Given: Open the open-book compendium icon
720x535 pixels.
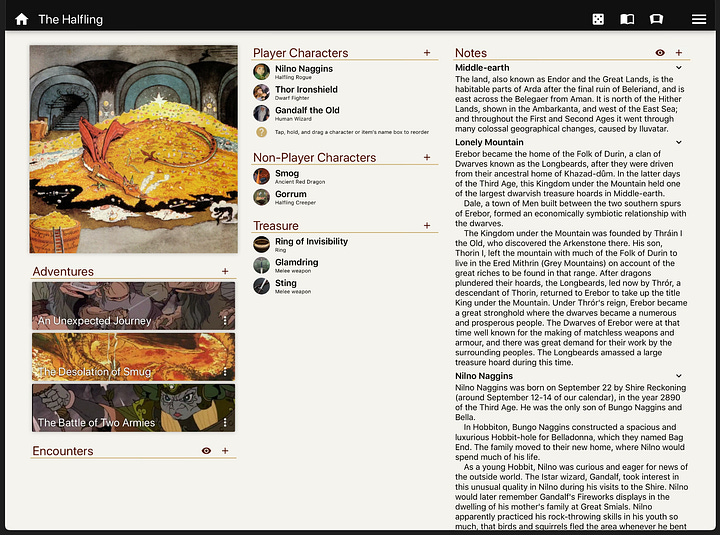Looking at the screenshot, I should pyautogui.click(x=627, y=19).
